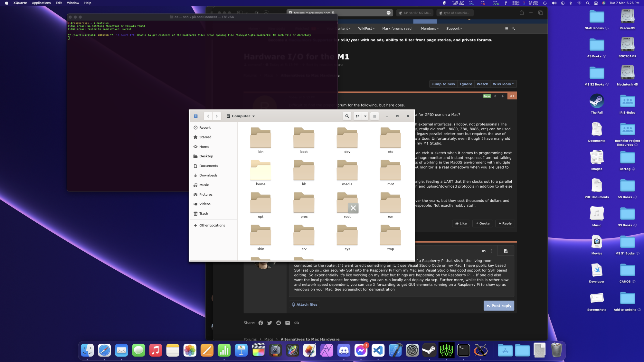Select Starred in the sidebar
The height and width of the screenshot is (362, 644).
coord(205,137)
